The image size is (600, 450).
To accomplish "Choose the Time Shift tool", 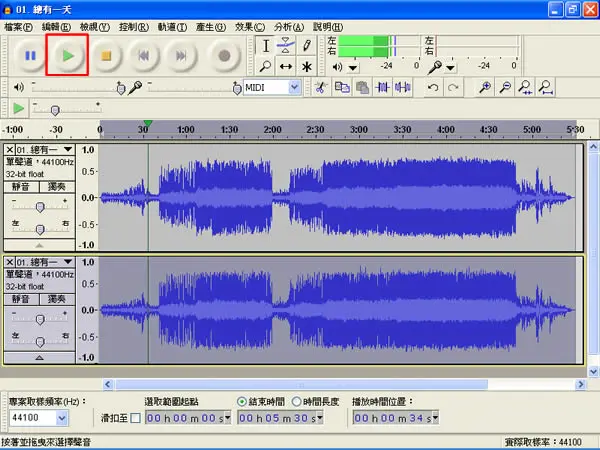I will point(286,67).
